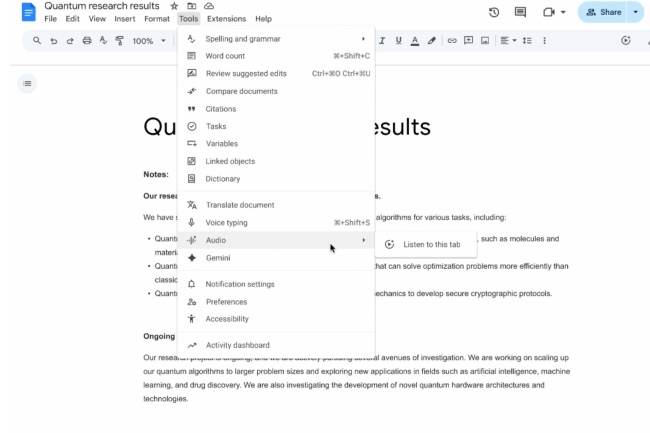The image size is (650, 433).
Task: Open Citations from Tools menu
Action: pyautogui.click(x=276, y=109)
